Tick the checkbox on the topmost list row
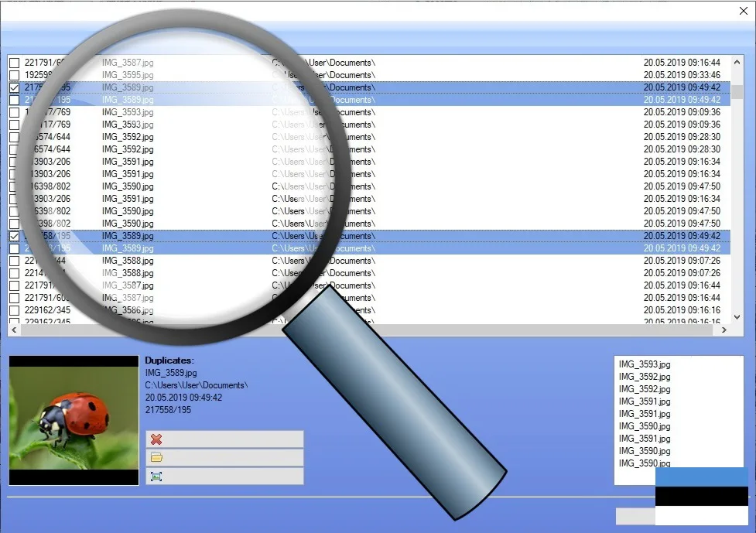This screenshot has width=756, height=533. pyautogui.click(x=14, y=63)
